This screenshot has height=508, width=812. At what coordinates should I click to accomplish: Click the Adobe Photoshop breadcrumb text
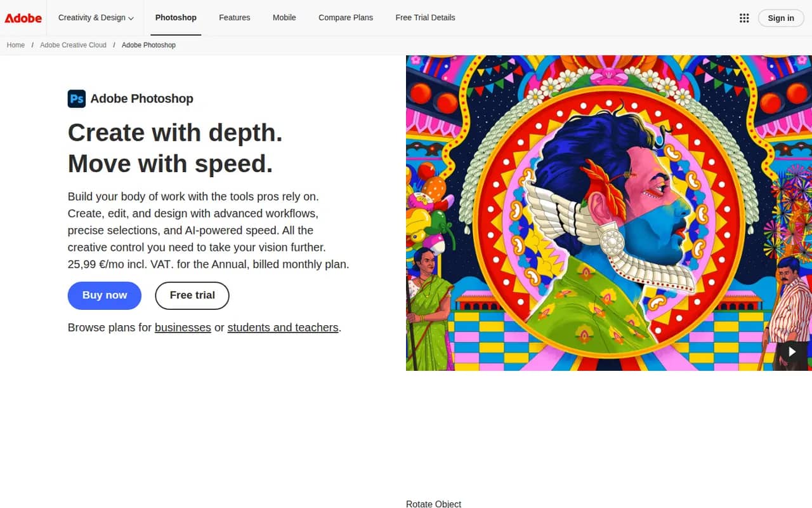tap(148, 45)
